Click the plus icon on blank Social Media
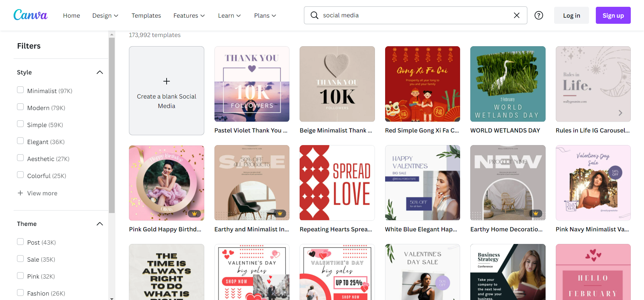644x300 pixels. (167, 81)
